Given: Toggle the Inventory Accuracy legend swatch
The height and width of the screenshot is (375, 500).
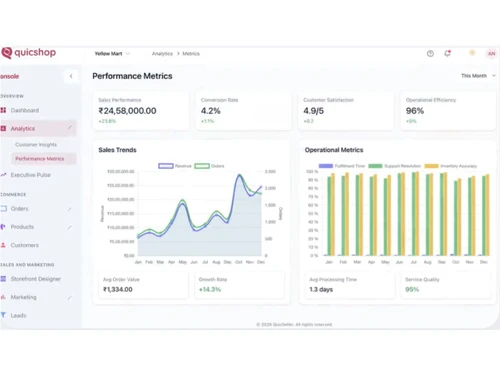Looking at the screenshot, I should pyautogui.click(x=431, y=166).
